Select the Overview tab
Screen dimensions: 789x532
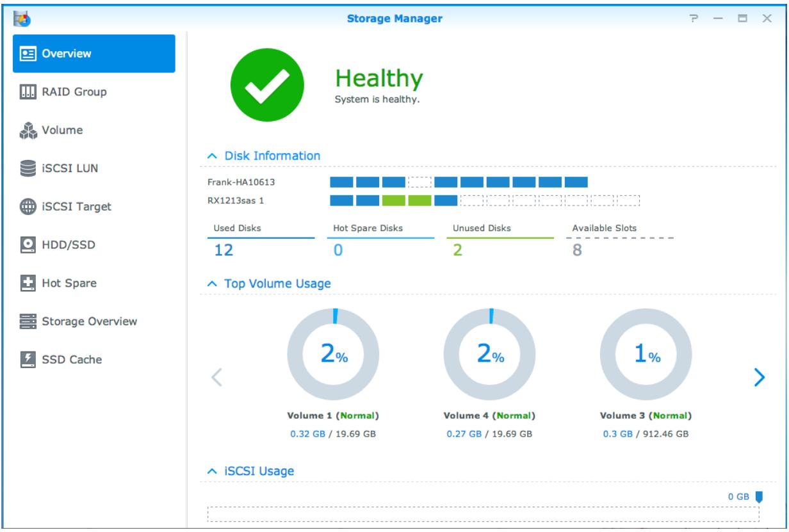94,54
